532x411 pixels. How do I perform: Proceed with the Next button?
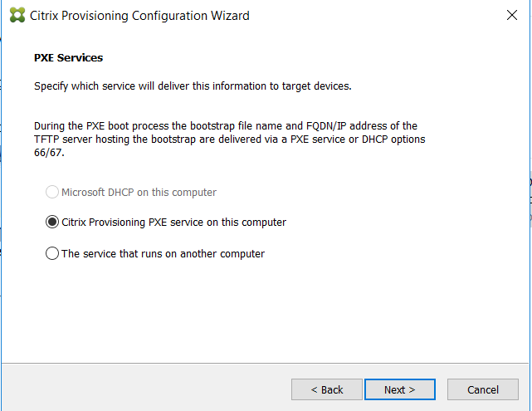pyautogui.click(x=400, y=389)
